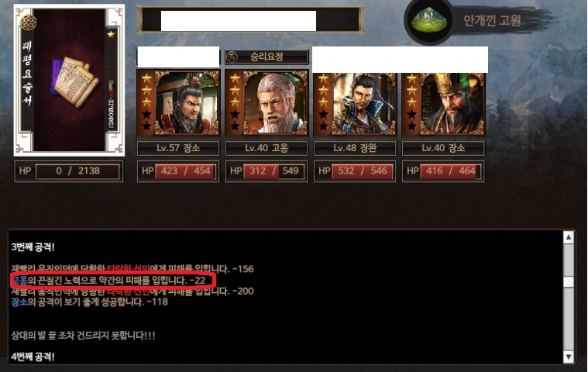Click the gold star on 태평요술서 card
Viewport: 588px width, 372px height.
point(111,35)
